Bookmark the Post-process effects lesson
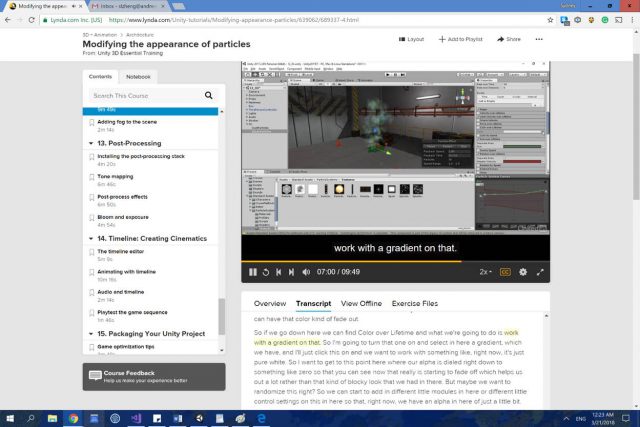640x427 pixels. click(91, 197)
